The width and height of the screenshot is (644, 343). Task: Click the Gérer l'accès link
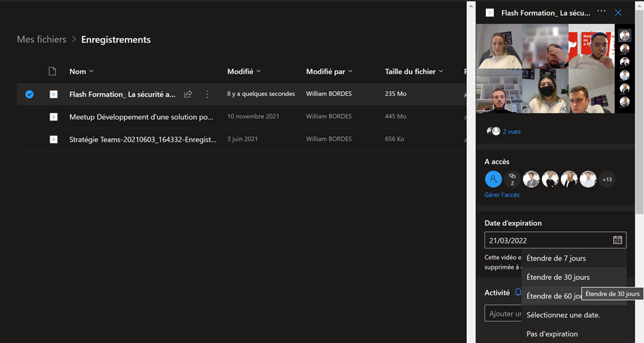[x=502, y=195]
